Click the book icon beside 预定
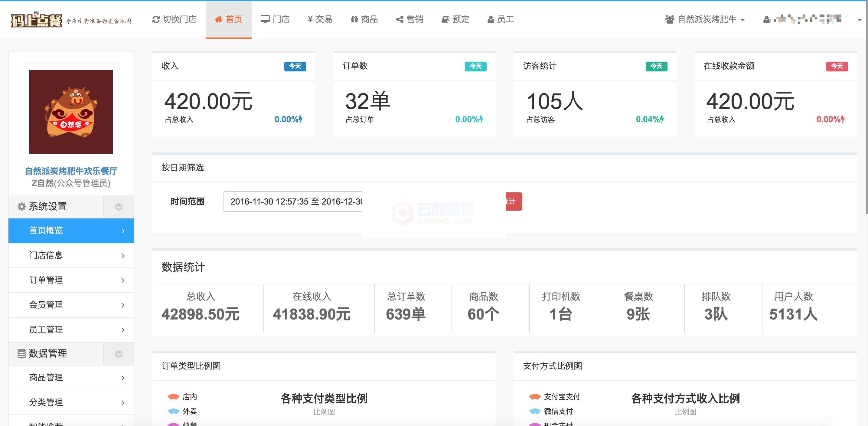 pos(445,20)
